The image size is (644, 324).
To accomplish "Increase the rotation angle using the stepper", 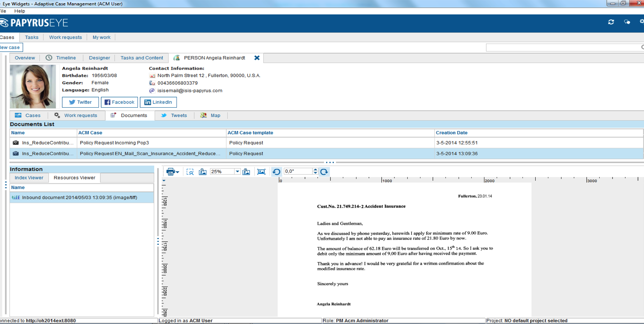I will point(315,170).
